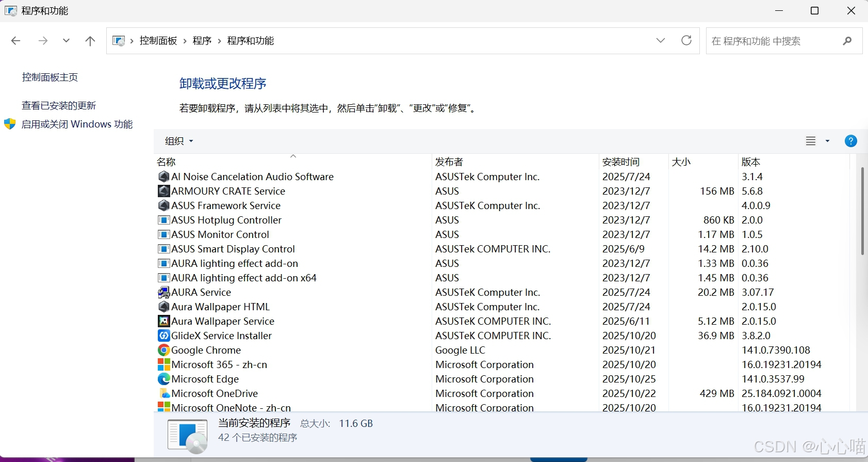This screenshot has width=868, height=462.
Task: Refresh the programs list
Action: pos(686,40)
